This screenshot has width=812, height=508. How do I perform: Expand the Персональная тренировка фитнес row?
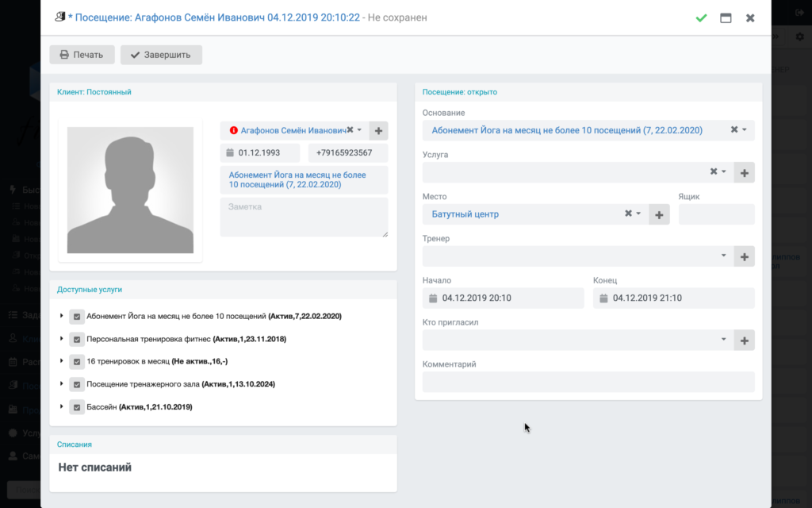tap(61, 338)
